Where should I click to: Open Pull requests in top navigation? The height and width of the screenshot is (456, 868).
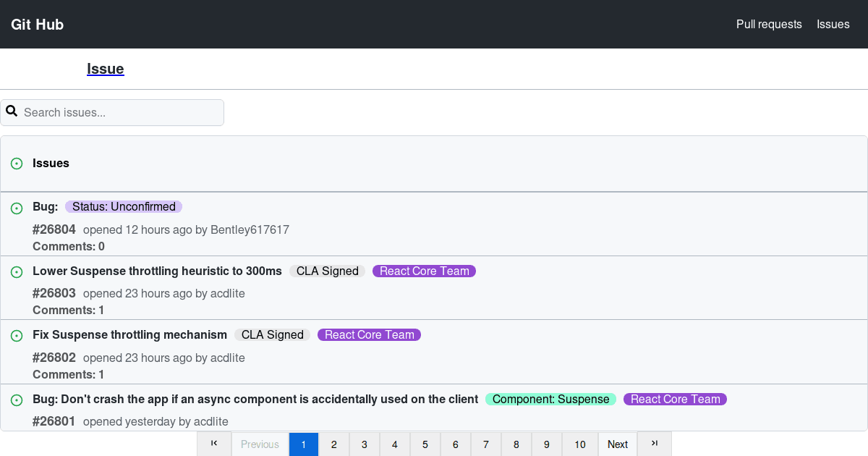tap(769, 24)
